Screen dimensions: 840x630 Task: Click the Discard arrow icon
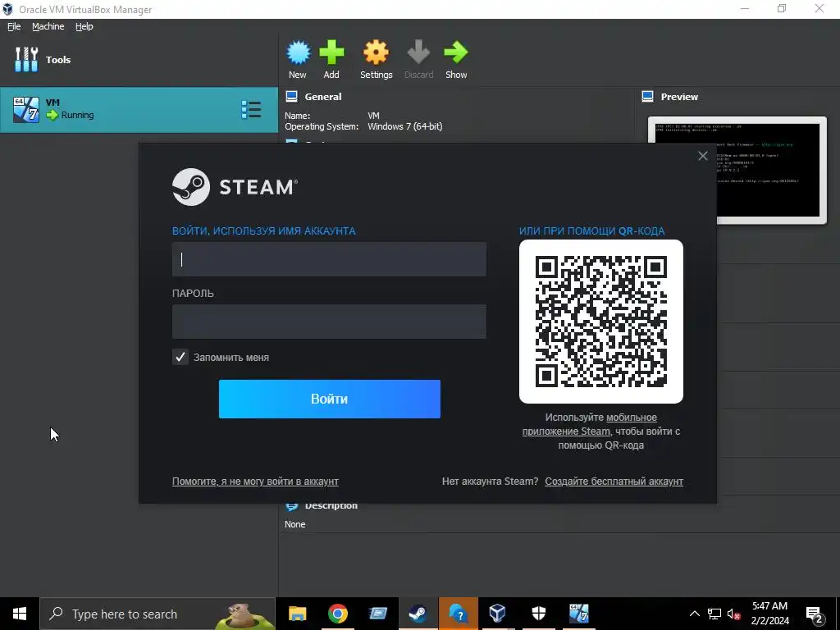(x=418, y=52)
